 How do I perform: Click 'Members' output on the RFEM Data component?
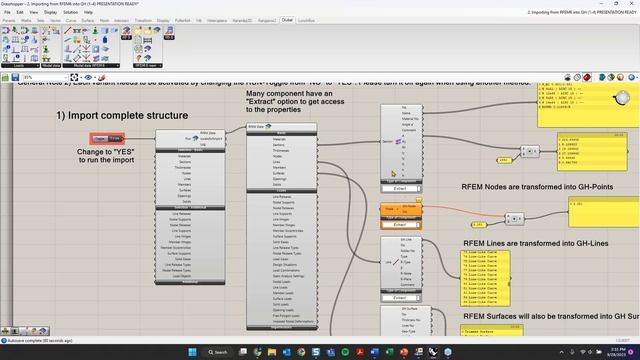pos(280,167)
